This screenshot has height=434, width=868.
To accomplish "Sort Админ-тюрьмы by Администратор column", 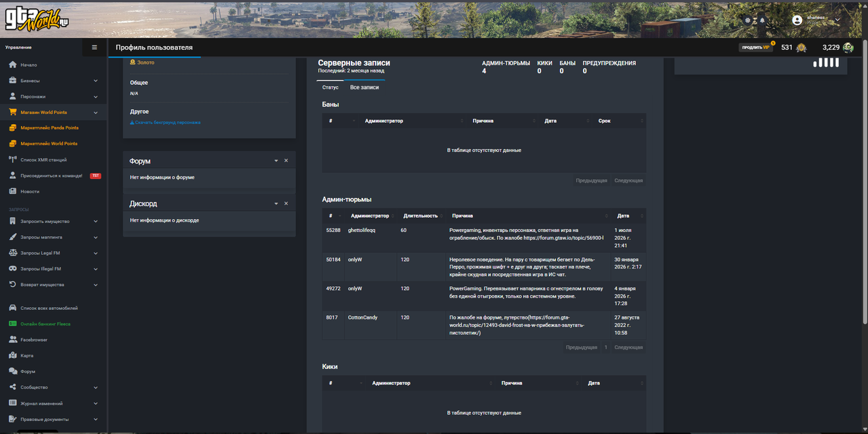I will (370, 216).
